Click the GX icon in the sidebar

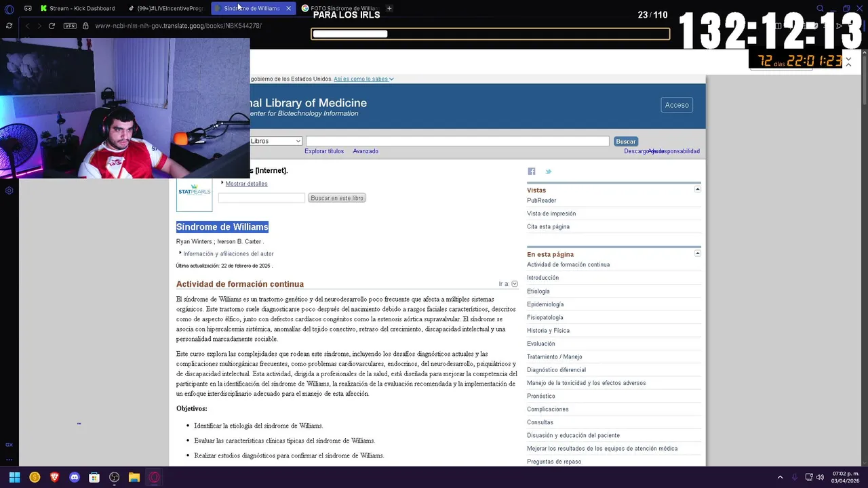coord(9,445)
